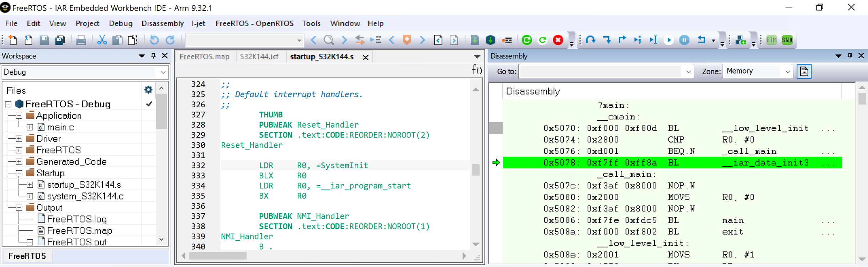Expand the Driver folder
Image resolution: width=868 pixels, height=267 pixels.
click(19, 139)
